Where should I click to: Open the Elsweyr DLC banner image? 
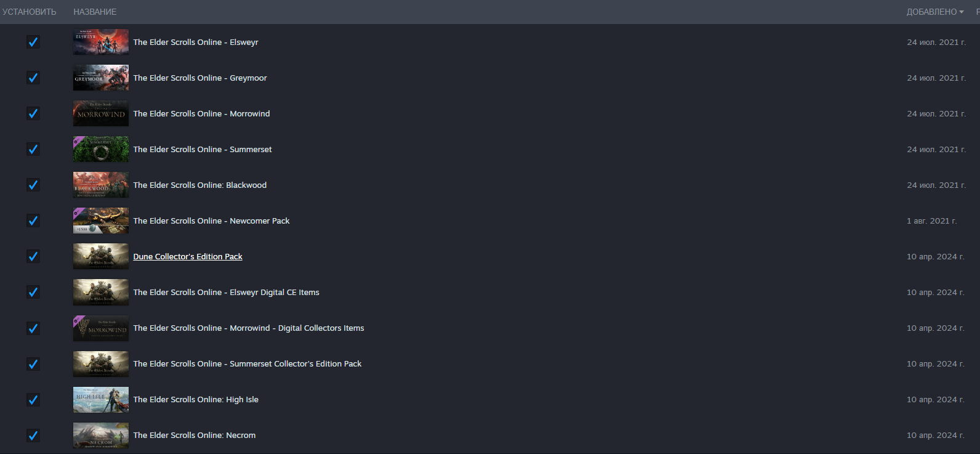[x=101, y=42]
